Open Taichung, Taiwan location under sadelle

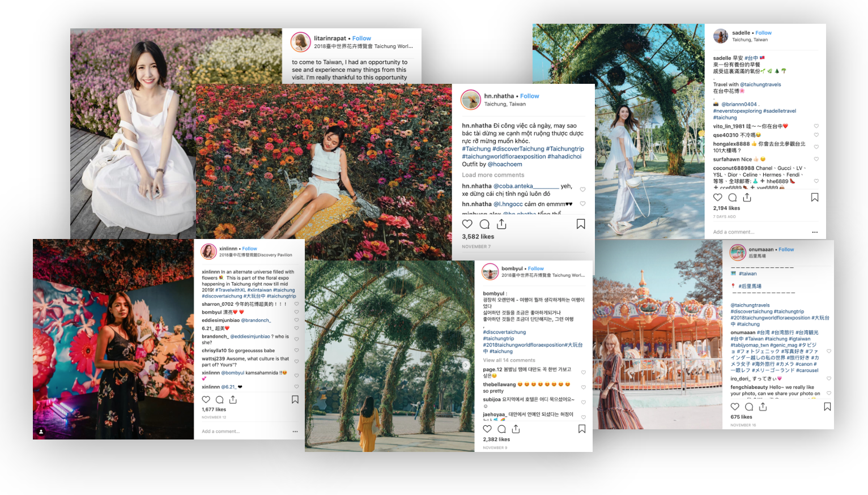(750, 40)
